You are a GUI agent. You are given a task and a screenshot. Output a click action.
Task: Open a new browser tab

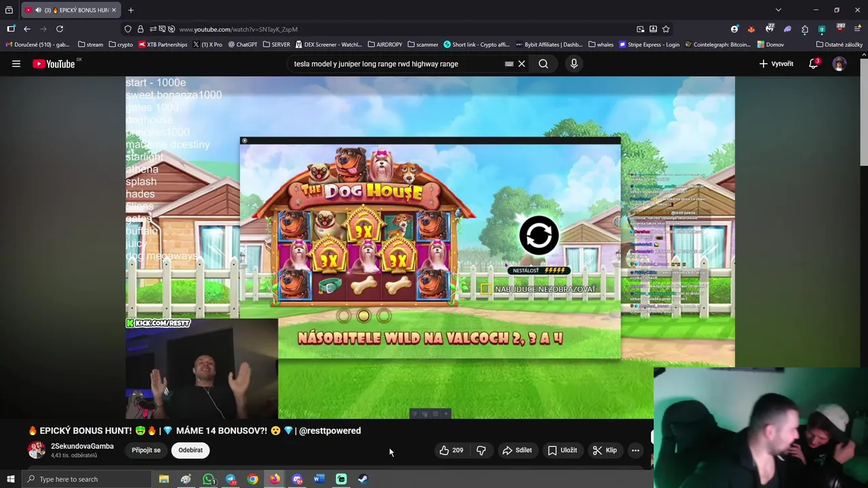point(131,10)
